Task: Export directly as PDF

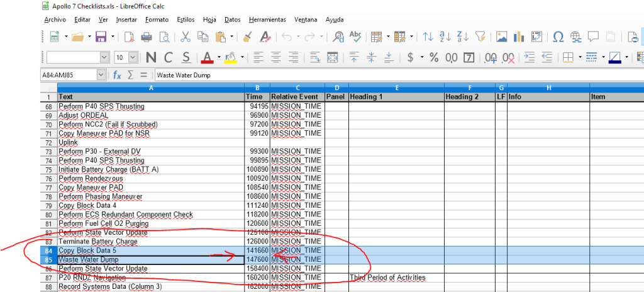Action: click(130, 37)
